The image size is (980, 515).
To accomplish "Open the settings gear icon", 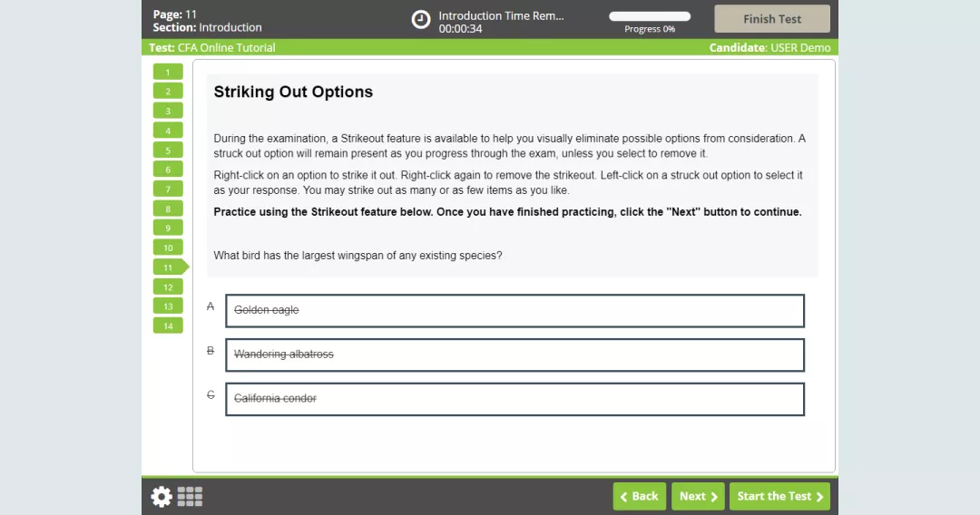I will [162, 496].
